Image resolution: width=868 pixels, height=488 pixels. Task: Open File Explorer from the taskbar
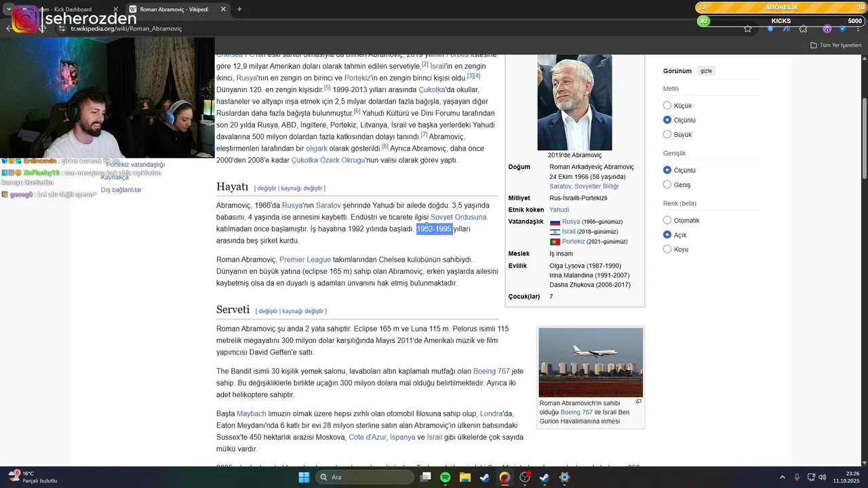465,477
